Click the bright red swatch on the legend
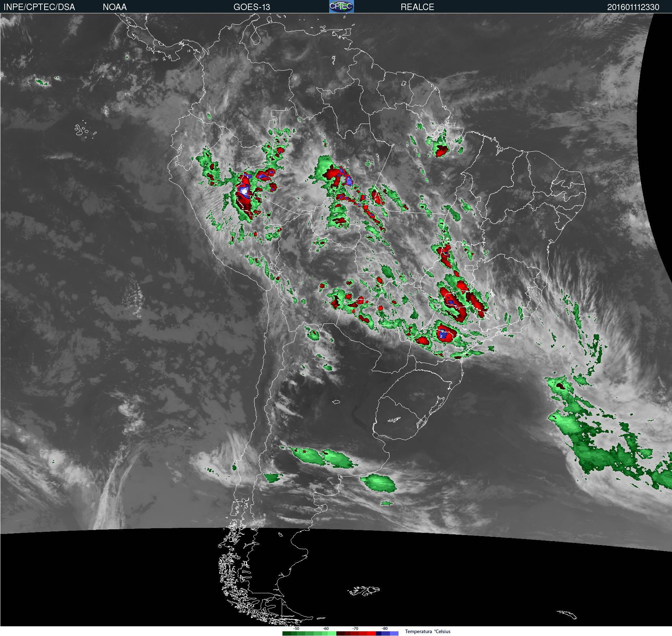This screenshot has height=636, width=672. tap(372, 633)
